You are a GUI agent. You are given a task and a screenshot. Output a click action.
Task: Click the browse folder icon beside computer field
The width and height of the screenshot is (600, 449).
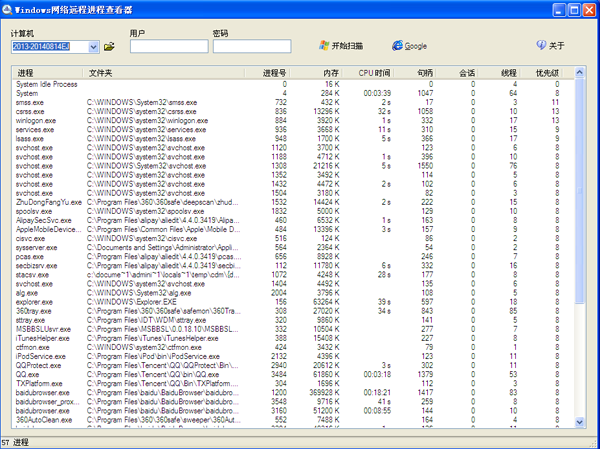click(109, 47)
